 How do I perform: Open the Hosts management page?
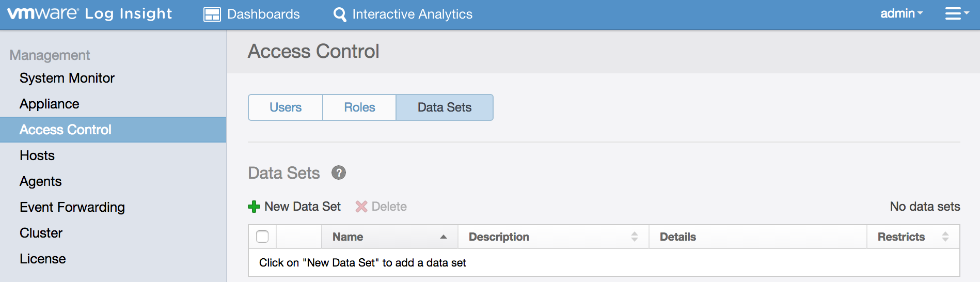pyautogui.click(x=37, y=155)
